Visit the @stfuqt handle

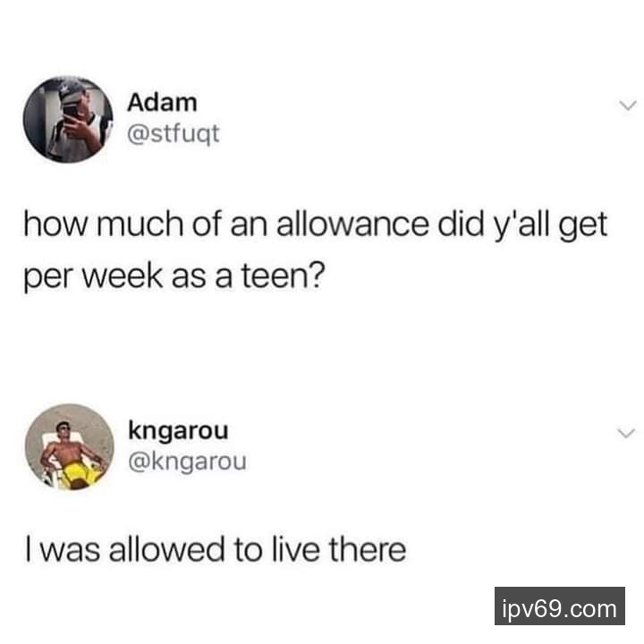click(174, 134)
